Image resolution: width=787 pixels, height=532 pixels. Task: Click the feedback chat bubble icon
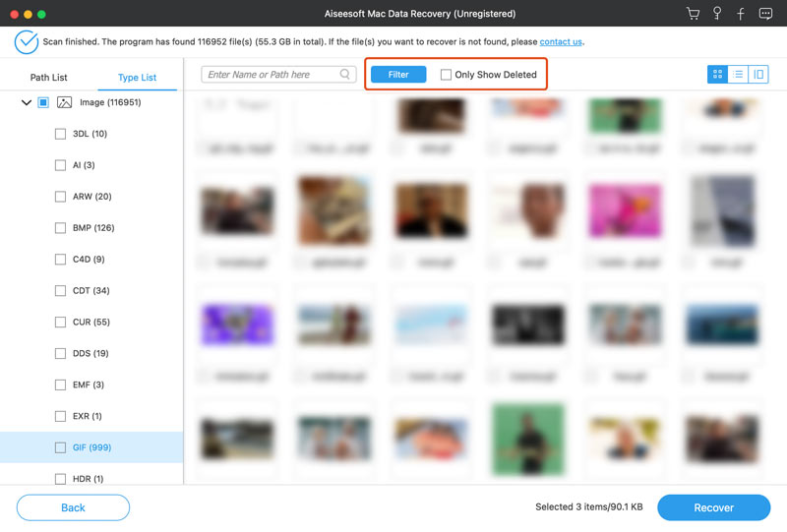pyautogui.click(x=766, y=14)
